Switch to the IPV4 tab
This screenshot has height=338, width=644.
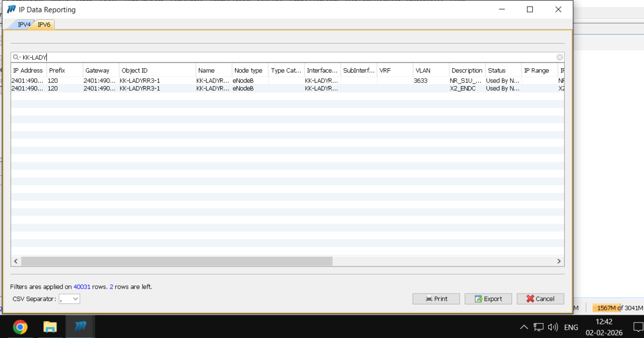pos(24,25)
